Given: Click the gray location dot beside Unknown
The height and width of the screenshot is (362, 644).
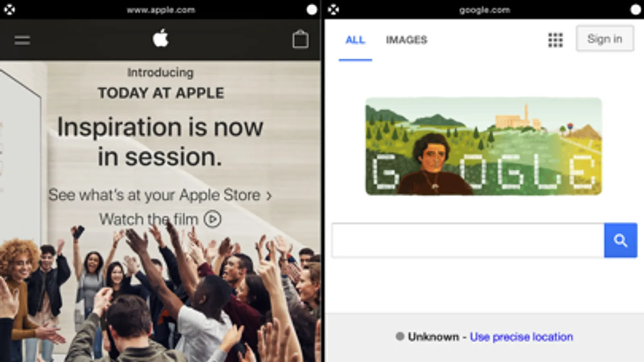Looking at the screenshot, I should pos(400,336).
